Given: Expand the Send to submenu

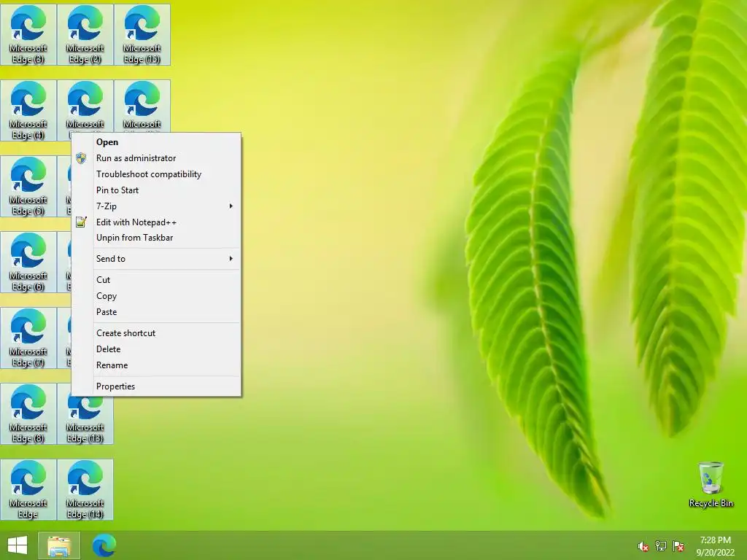Looking at the screenshot, I should pyautogui.click(x=156, y=259).
